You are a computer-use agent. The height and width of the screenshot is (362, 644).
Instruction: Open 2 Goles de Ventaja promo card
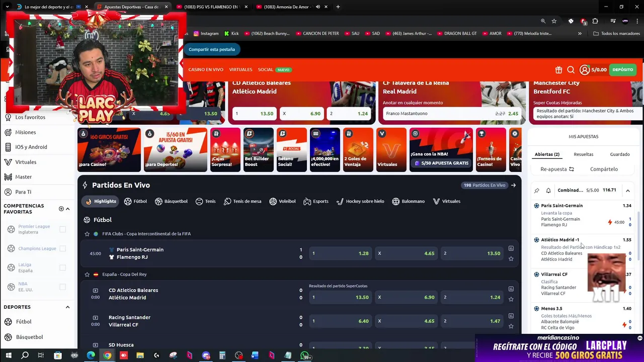coord(358,150)
